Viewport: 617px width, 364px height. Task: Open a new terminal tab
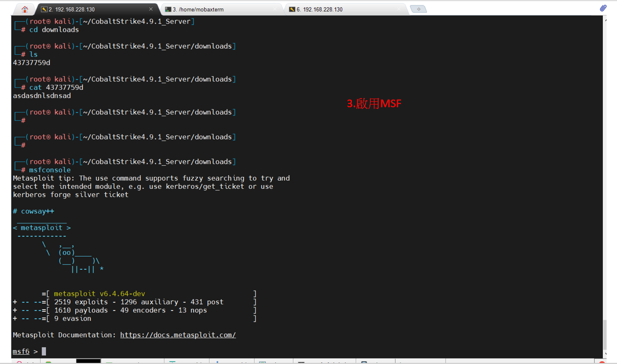pyautogui.click(x=418, y=9)
